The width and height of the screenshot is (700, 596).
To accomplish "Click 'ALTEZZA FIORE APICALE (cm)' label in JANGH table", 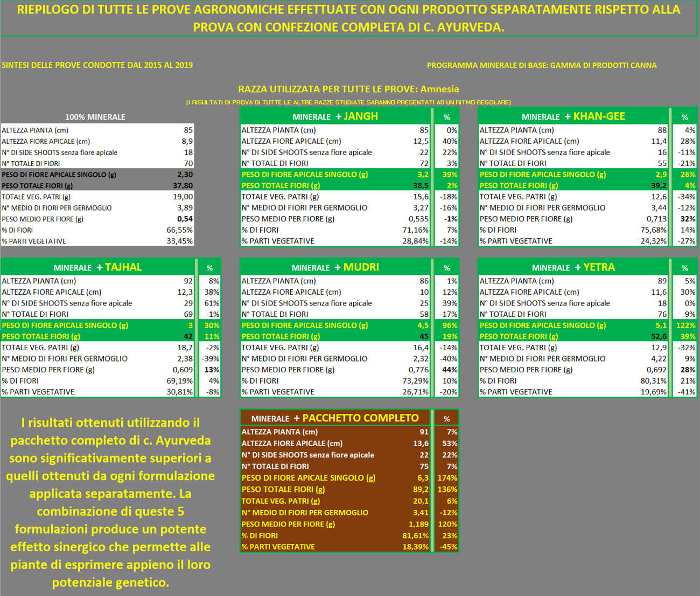I will click(x=291, y=141).
